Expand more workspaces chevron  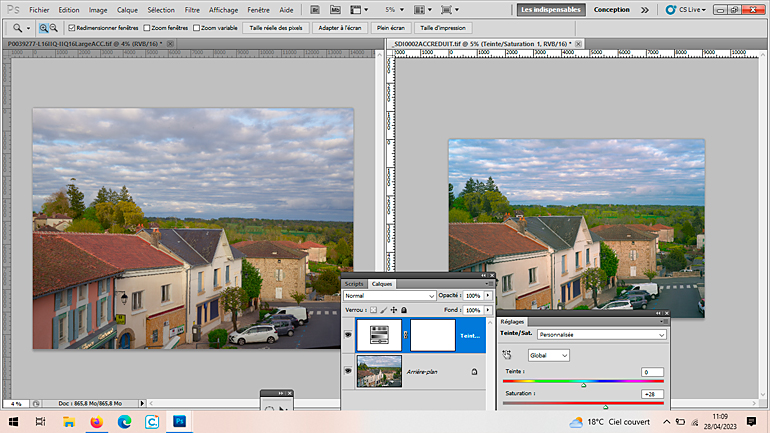(645, 10)
